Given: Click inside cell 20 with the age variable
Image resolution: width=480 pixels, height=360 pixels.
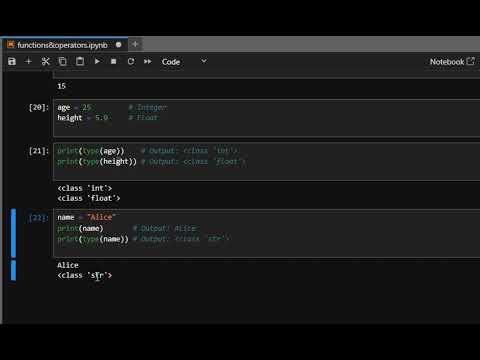Looking at the screenshot, I should click(267, 118).
